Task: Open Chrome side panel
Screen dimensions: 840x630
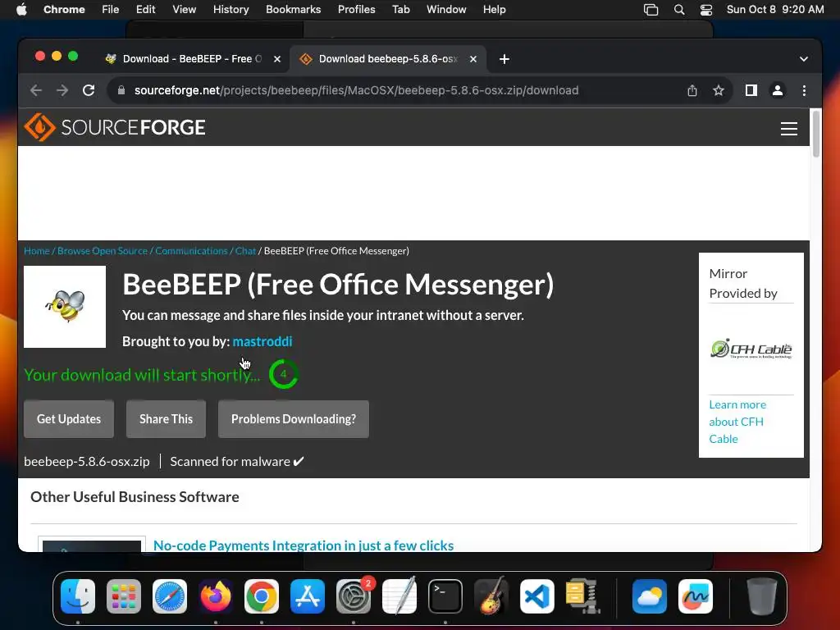Action: pyautogui.click(x=751, y=90)
